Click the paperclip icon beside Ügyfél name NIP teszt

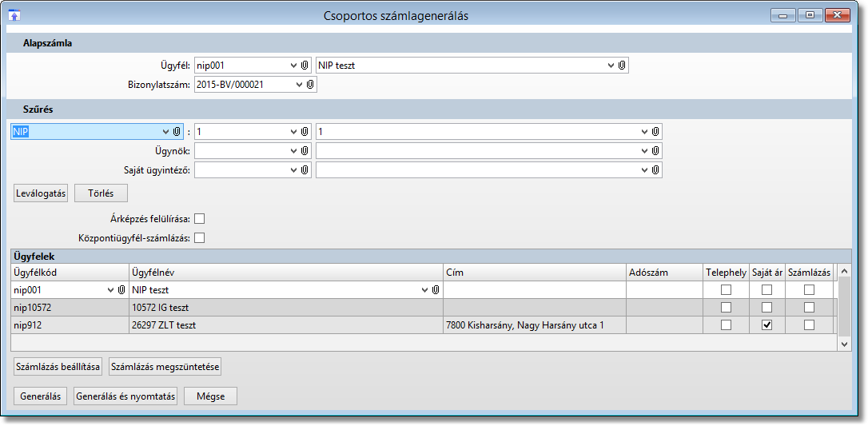tap(622, 66)
